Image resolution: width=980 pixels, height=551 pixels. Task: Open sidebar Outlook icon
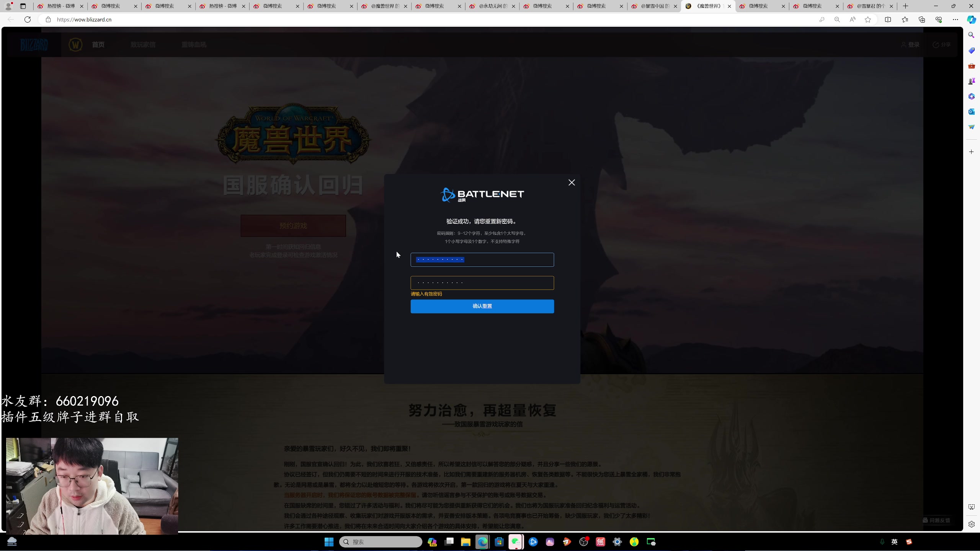tap(972, 112)
